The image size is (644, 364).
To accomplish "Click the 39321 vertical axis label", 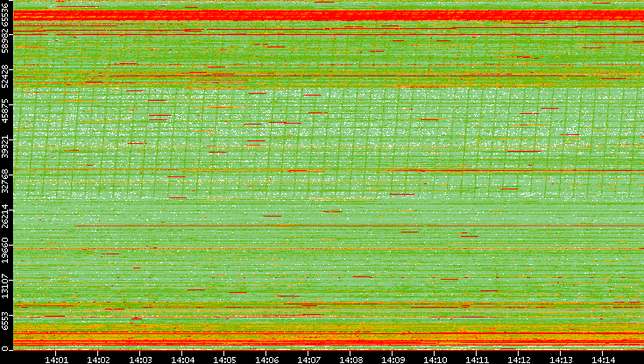I will click(4, 146).
